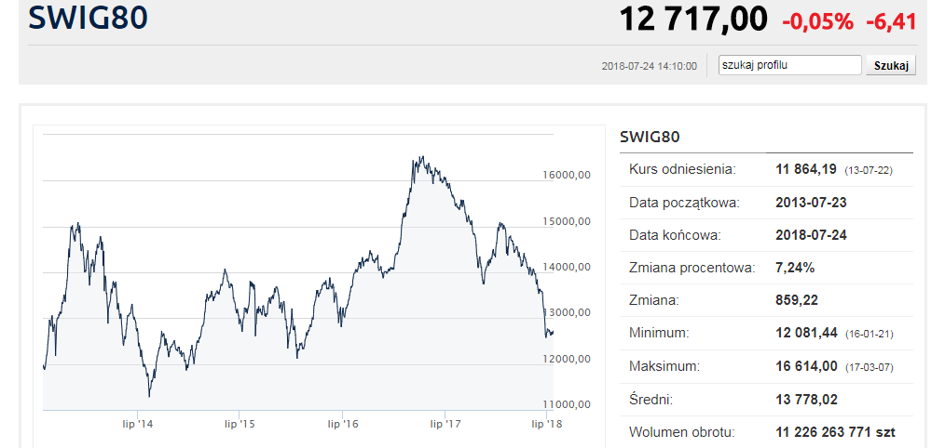Click the chart axis label lip '16

pyautogui.click(x=343, y=424)
